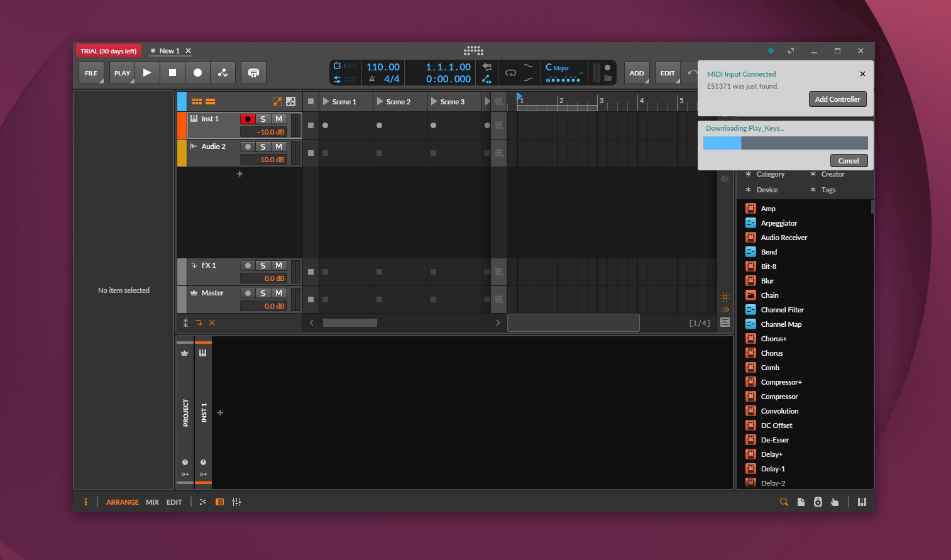Open the studio I/O speaker panel icon
This screenshot has width=951, height=560.
coord(818,502)
